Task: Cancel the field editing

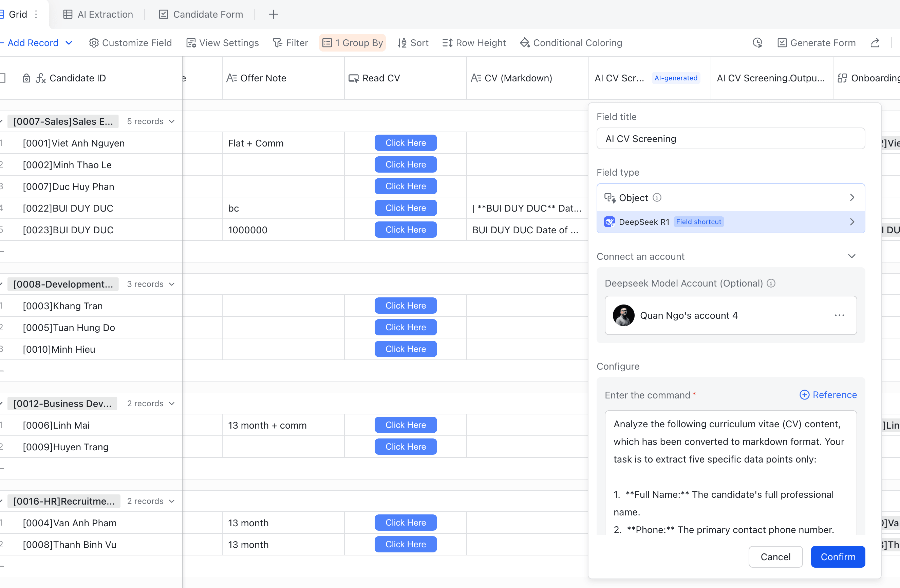Action: click(775, 557)
